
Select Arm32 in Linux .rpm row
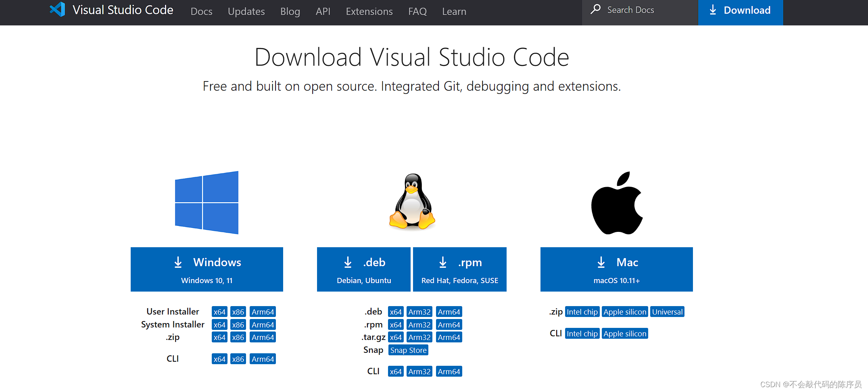tap(419, 325)
